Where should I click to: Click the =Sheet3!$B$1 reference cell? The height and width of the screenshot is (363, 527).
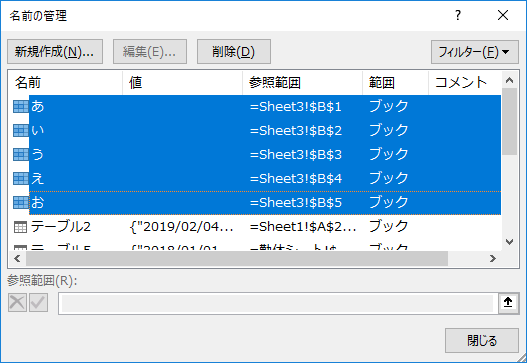(x=296, y=107)
